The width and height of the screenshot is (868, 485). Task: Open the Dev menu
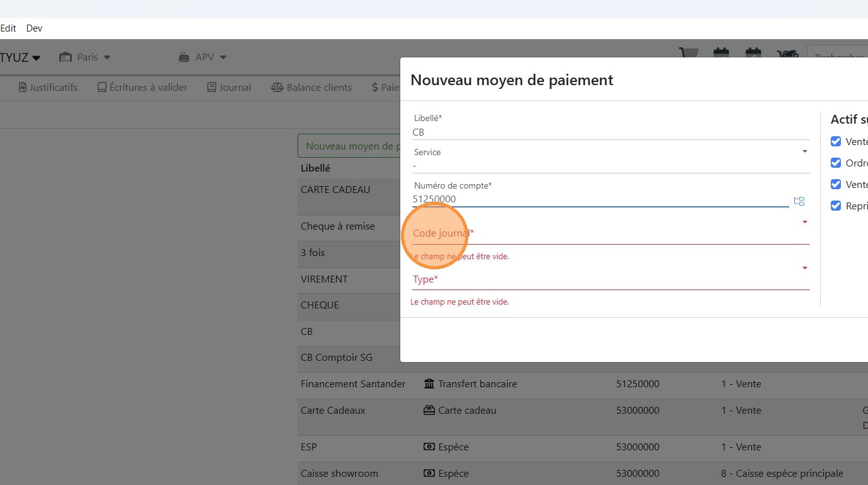pos(35,28)
